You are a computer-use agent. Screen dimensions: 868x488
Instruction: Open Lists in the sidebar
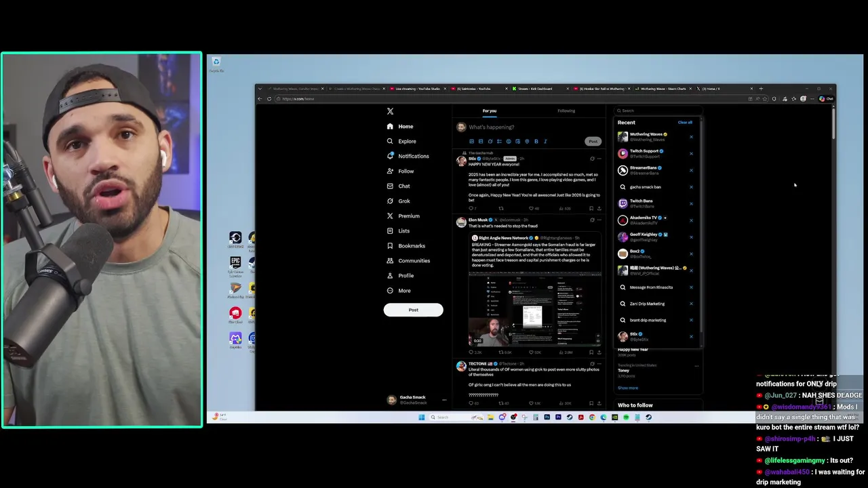399,231
